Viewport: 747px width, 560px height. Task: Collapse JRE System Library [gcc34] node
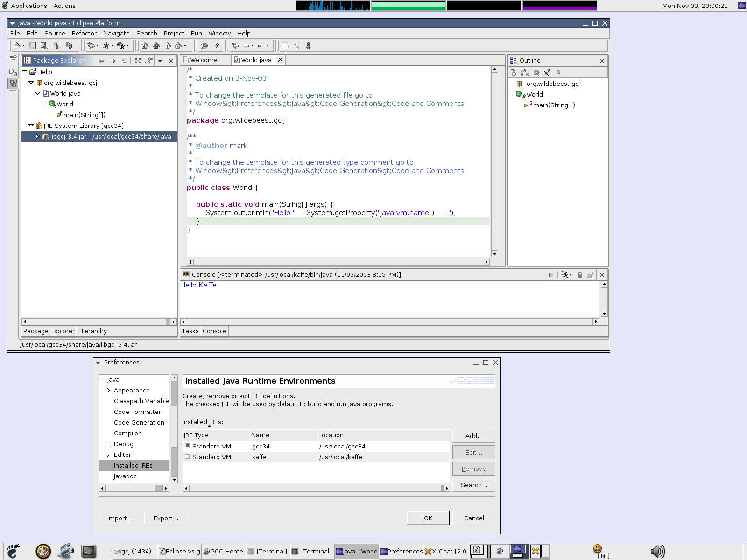[31, 126]
